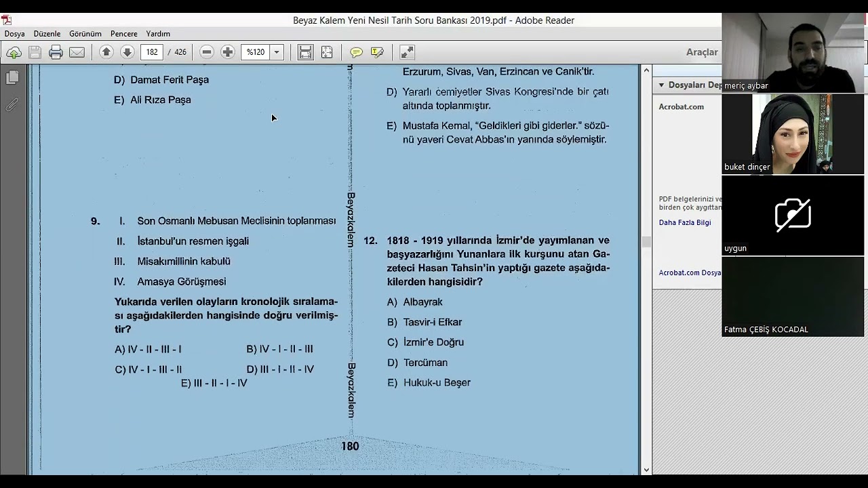Click the Daha Fazla Bilgi link
Viewport: 868px width, 488px height.
pyautogui.click(x=685, y=222)
